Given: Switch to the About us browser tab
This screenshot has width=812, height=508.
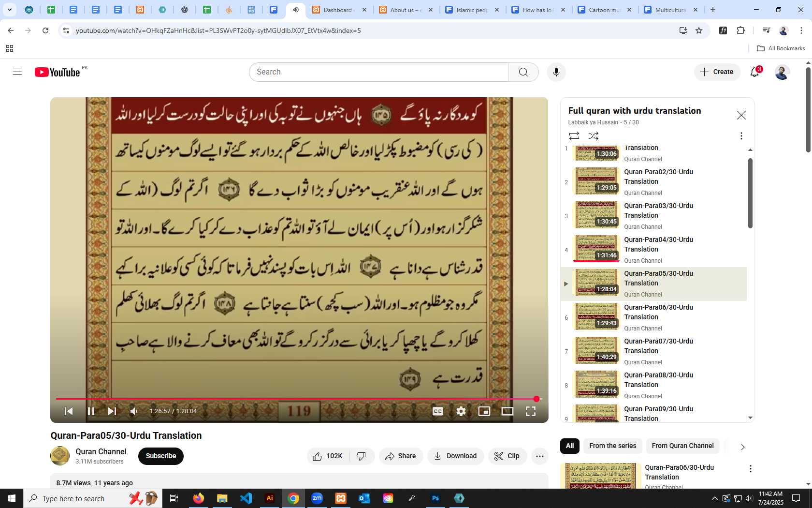Looking at the screenshot, I should (x=406, y=10).
